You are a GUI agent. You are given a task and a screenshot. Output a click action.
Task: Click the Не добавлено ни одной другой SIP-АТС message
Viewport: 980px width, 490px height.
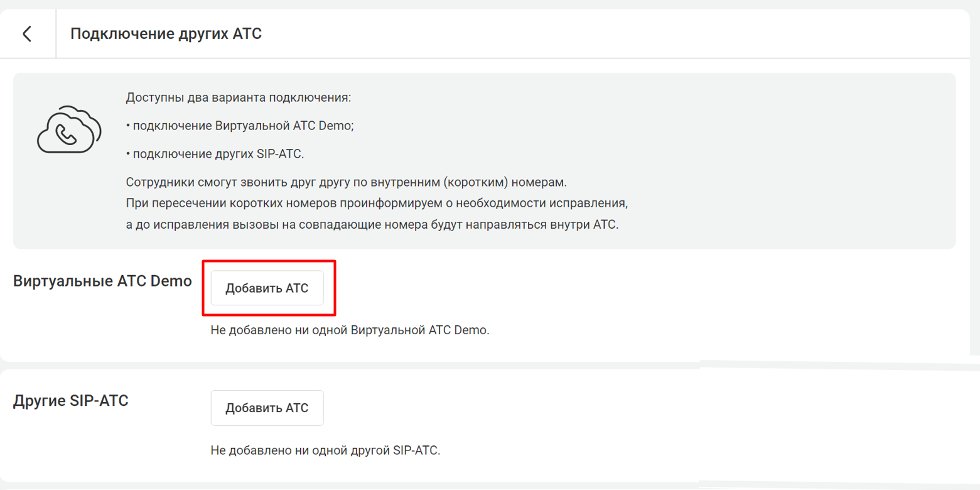(x=326, y=450)
